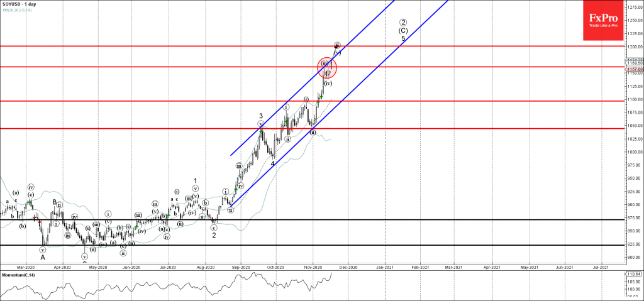
Task: Click the 1169.50 current price tag
Action: (632, 63)
